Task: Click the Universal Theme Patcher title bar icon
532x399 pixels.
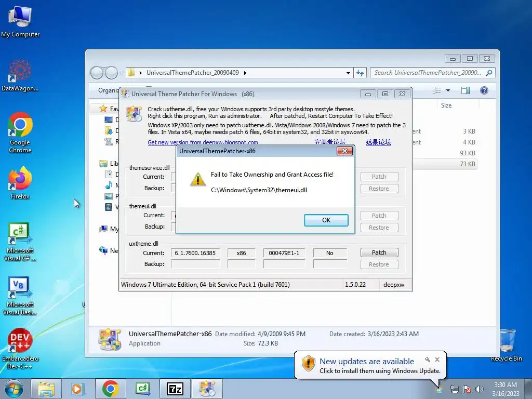Action: point(125,94)
